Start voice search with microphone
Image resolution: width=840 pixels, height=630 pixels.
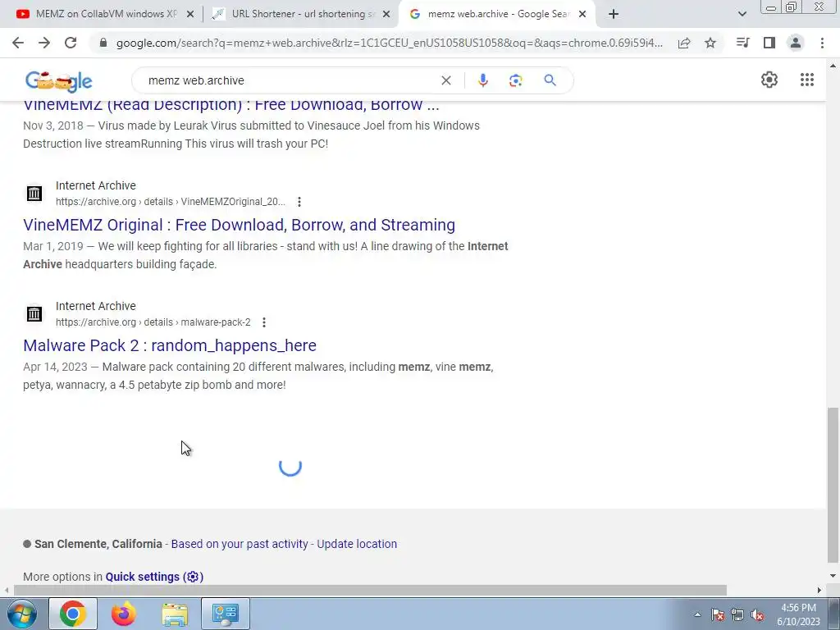click(x=482, y=80)
